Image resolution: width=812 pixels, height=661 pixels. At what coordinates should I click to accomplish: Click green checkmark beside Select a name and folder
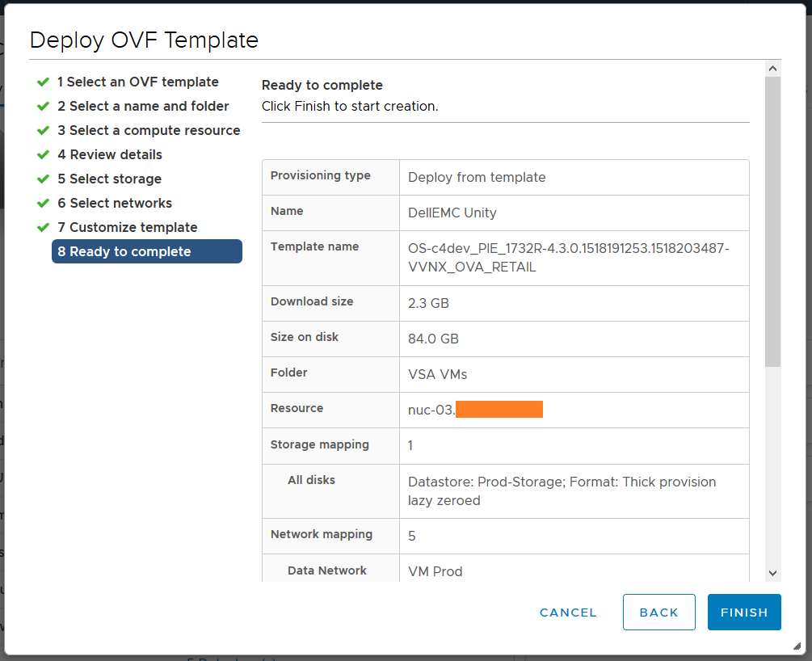[x=43, y=106]
